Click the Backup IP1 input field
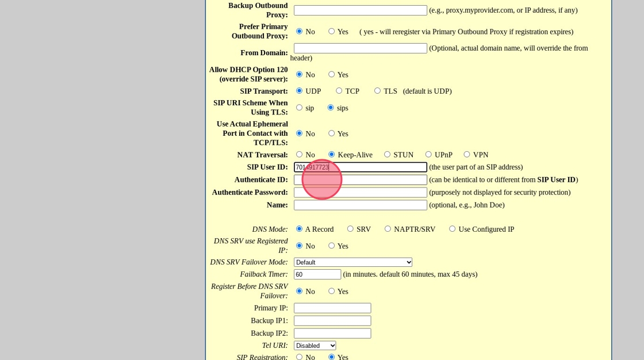 [x=332, y=320]
